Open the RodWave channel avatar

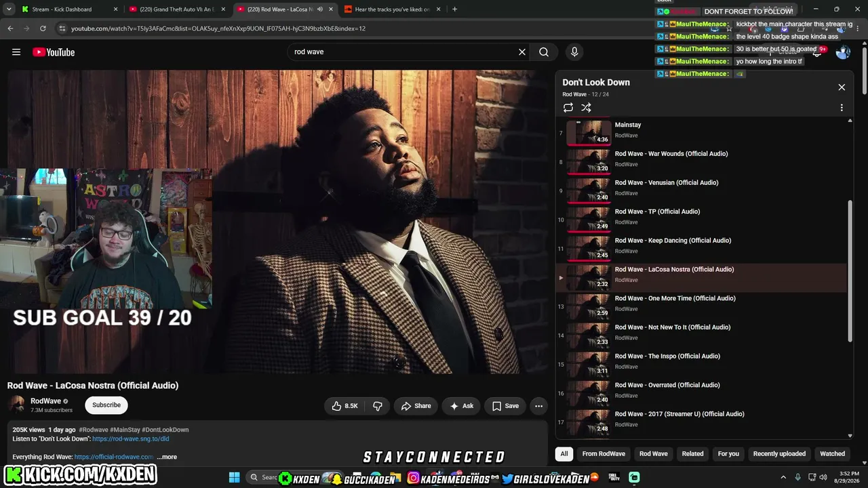[x=17, y=405]
